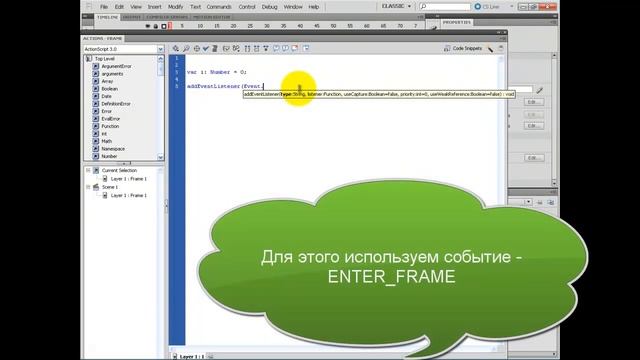The width and height of the screenshot is (640, 360).
Task: Click frame 10 on the timeline ruler
Action: click(x=200, y=26)
